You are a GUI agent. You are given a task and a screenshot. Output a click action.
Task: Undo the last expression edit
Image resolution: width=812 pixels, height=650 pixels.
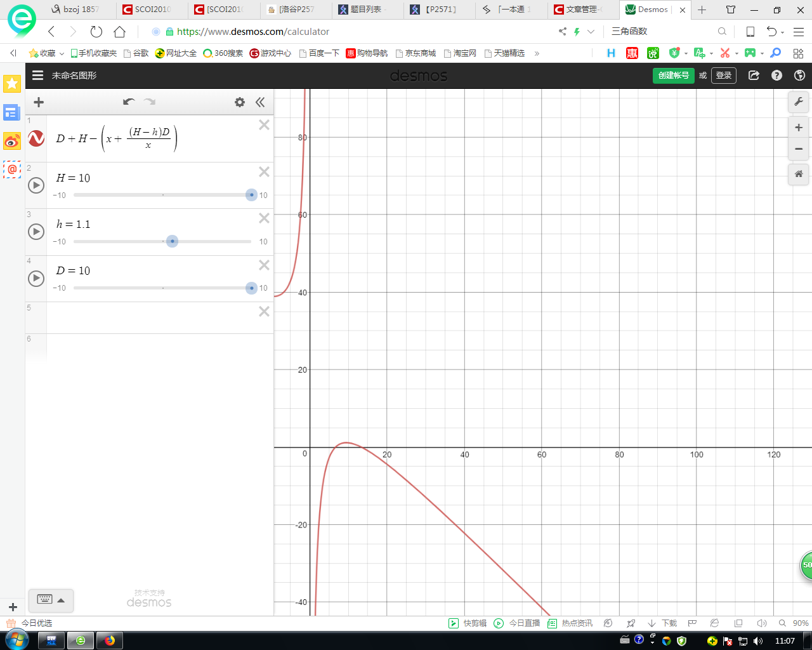point(129,102)
